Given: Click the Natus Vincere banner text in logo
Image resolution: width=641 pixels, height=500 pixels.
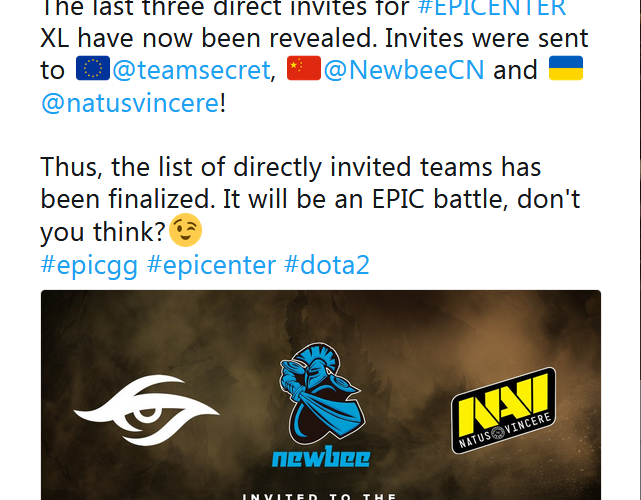Looking at the screenshot, I should coord(505,431).
